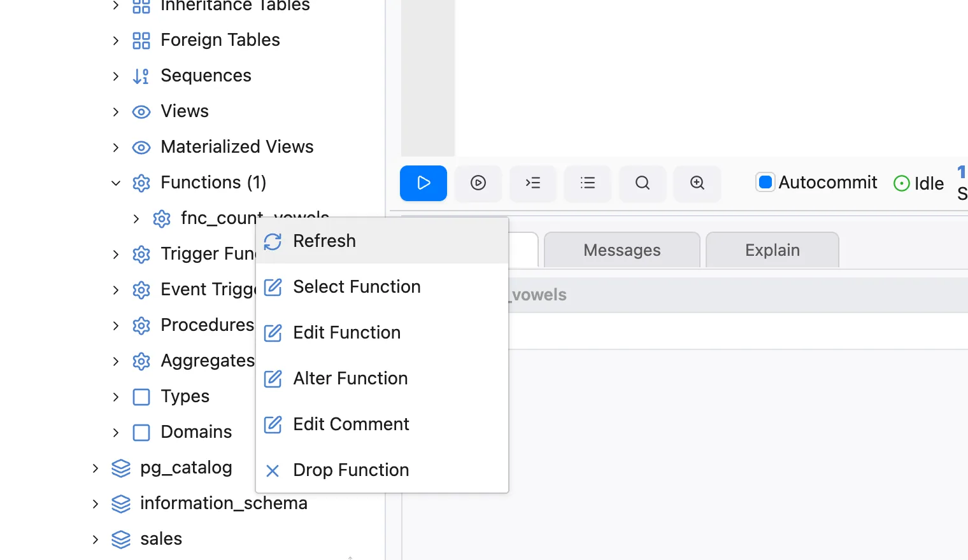Click the indent-list format icon

[x=533, y=183]
